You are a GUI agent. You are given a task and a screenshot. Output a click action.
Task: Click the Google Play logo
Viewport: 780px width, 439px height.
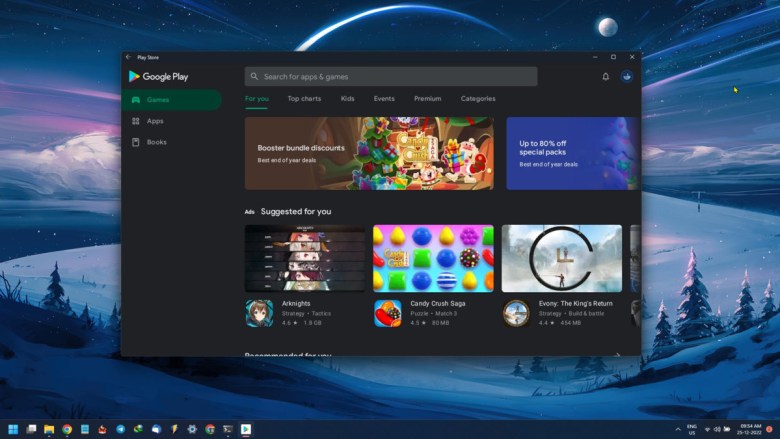tap(159, 77)
